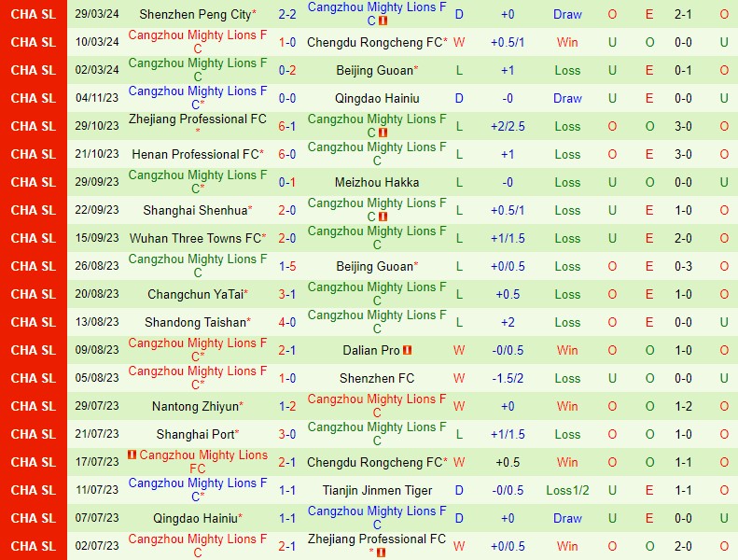Screen dimensions: 738x560
Task: Select the date 05/08/23
Action: [x=97, y=378]
